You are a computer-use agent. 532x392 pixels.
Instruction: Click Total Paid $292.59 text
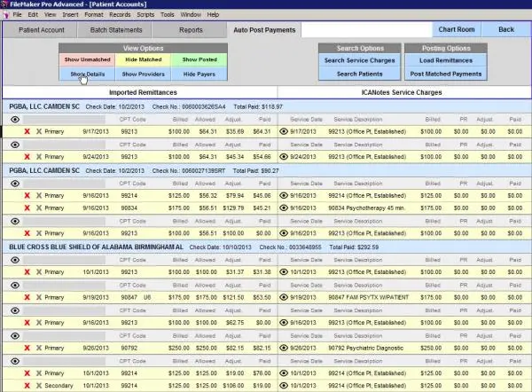click(x=354, y=247)
